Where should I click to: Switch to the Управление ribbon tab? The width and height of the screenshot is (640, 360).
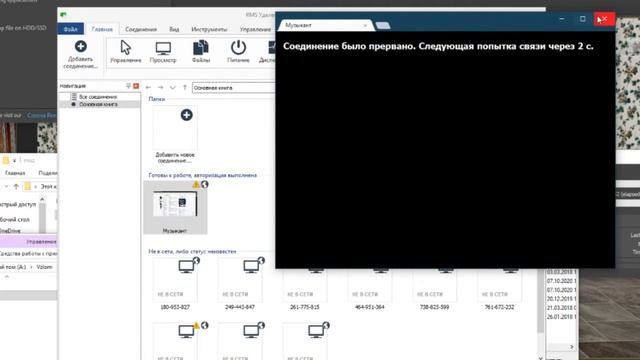[x=255, y=29]
